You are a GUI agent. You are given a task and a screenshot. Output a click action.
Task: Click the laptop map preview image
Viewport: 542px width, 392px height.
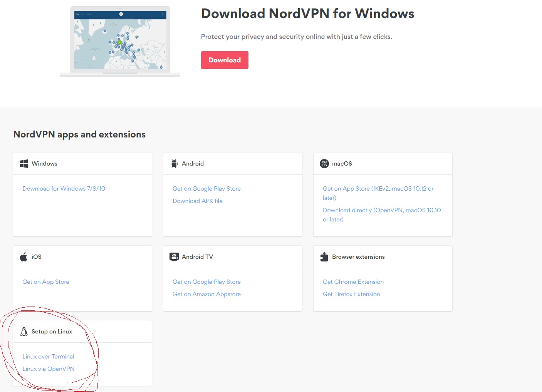tap(120, 41)
